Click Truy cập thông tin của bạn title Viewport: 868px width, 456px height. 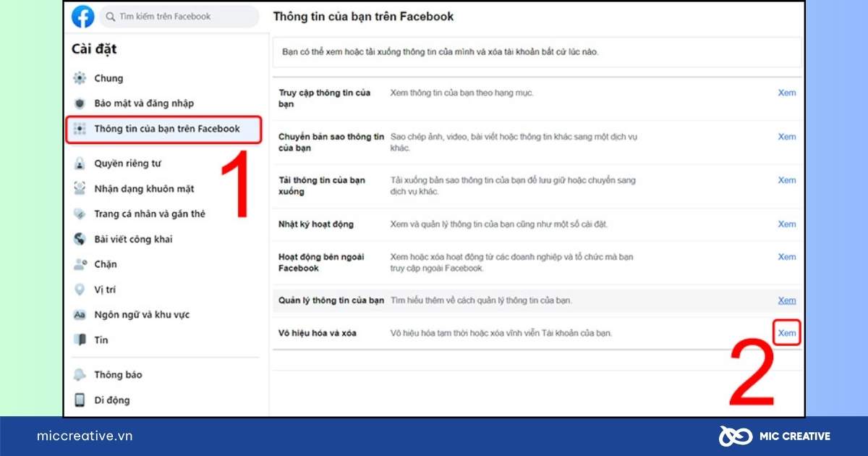click(x=324, y=98)
